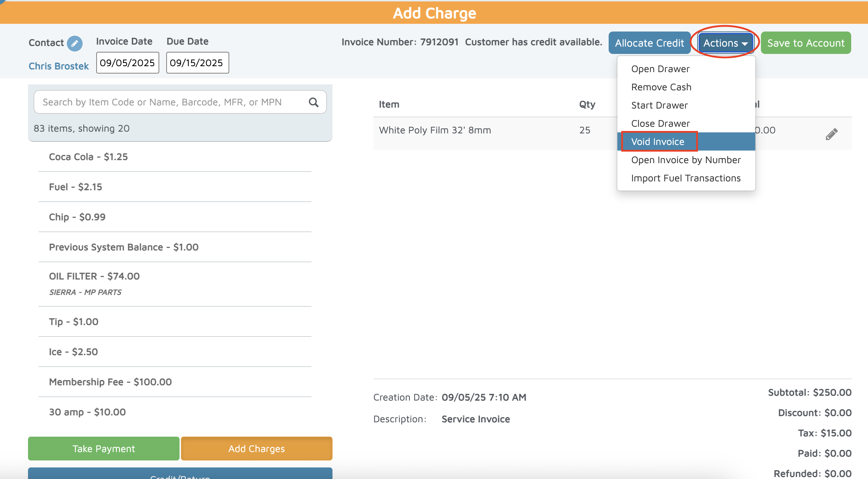Click the Invoice Date field

click(x=127, y=63)
